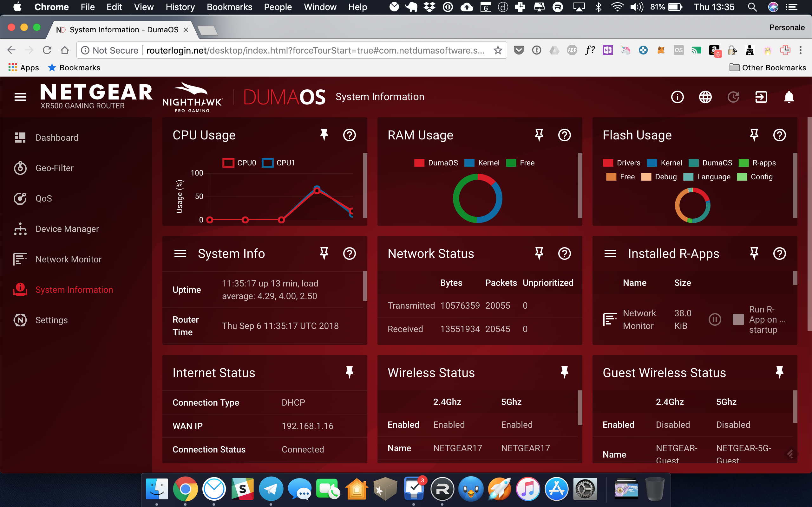Pause the Network Monitor R-App
Image resolution: width=812 pixels, height=507 pixels.
(714, 319)
